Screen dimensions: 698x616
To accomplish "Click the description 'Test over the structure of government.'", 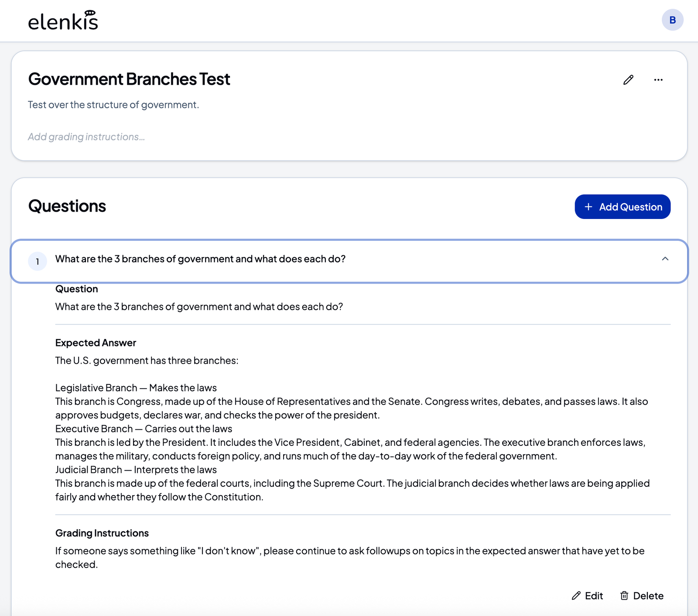I will click(x=113, y=105).
